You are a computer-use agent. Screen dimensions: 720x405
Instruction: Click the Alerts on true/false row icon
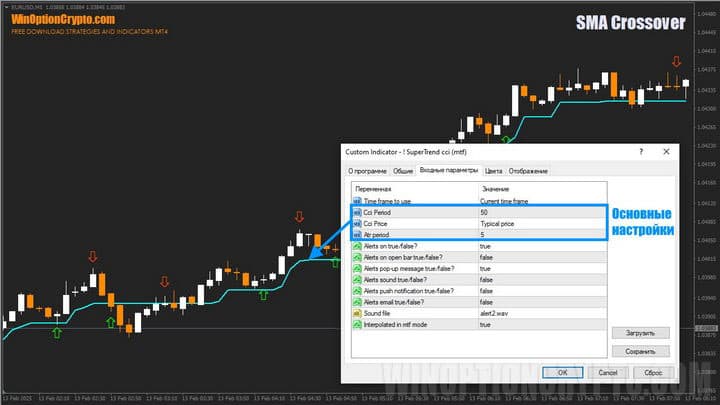click(356, 246)
